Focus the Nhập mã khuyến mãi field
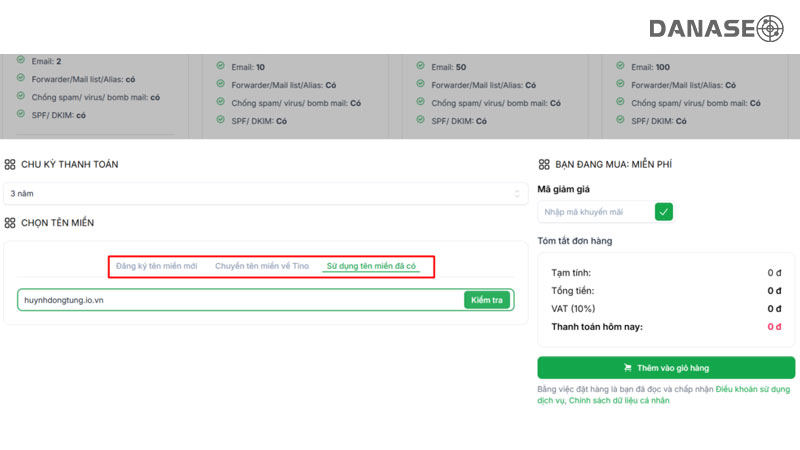The image size is (800, 450). point(595,211)
